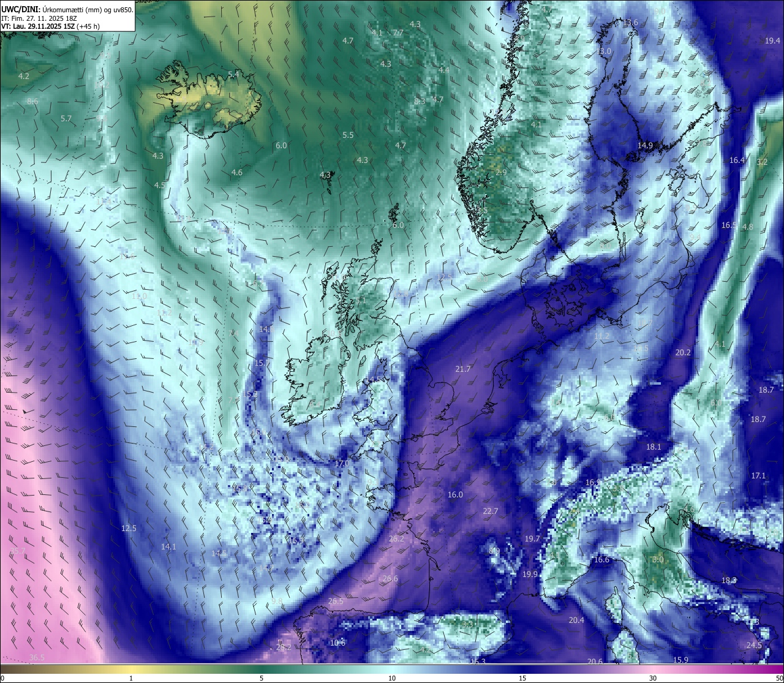Click the map value '14.9' over Finland
Viewport: 784px width, 683px height.
[x=645, y=145]
